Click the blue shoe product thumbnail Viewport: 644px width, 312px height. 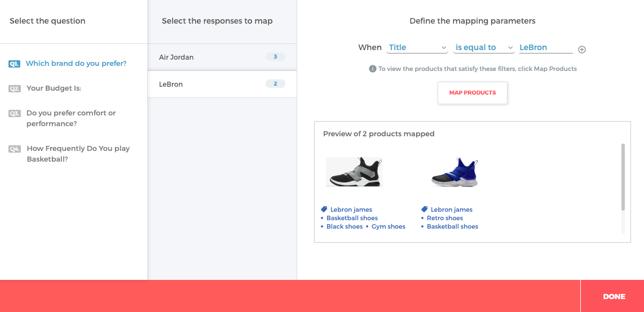pos(455,171)
